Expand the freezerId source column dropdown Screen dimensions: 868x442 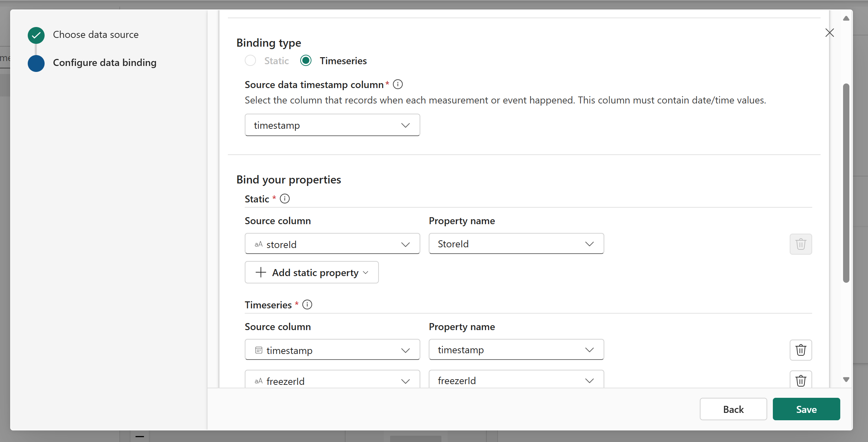[332, 381]
